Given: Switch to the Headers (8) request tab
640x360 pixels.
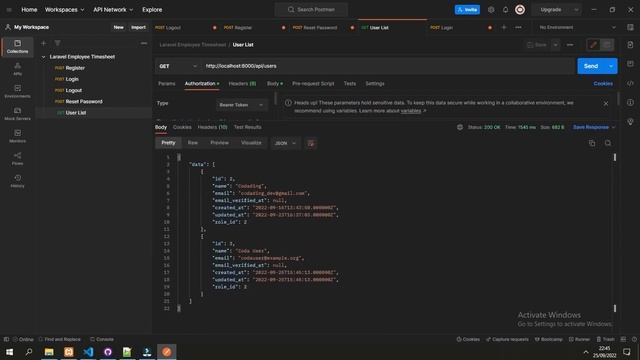Looking at the screenshot, I should [242, 83].
